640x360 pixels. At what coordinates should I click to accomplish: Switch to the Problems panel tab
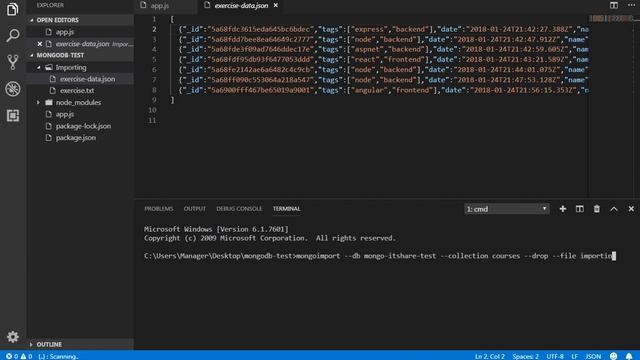coord(159,209)
